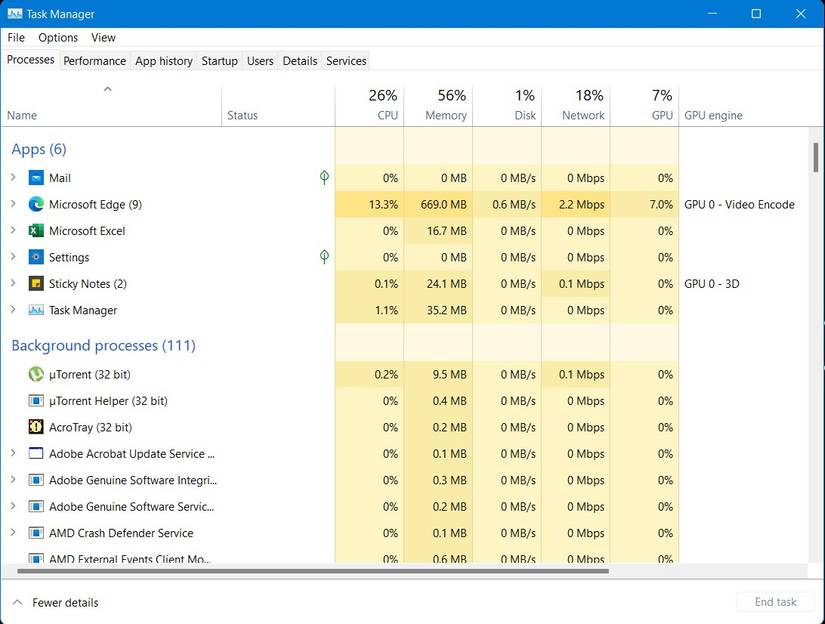Click the Settings gear icon in list
This screenshot has height=624, width=825.
pos(36,257)
